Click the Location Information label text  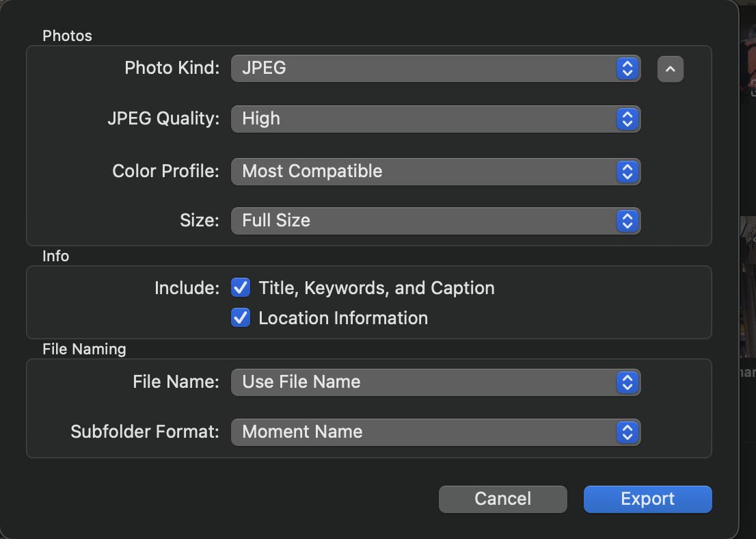343,318
